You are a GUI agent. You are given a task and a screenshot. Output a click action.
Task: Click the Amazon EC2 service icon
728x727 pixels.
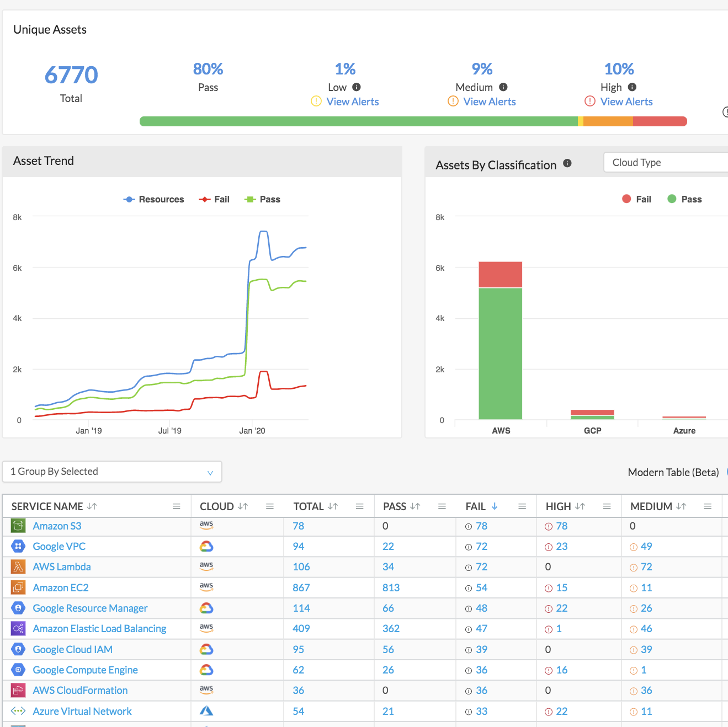tap(18, 587)
